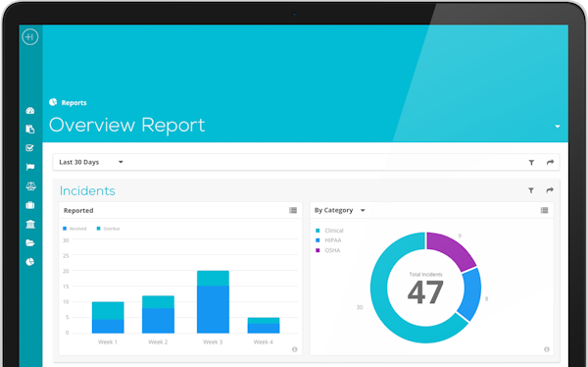
Task: Click the Week 3 axis label
Action: pos(213,341)
